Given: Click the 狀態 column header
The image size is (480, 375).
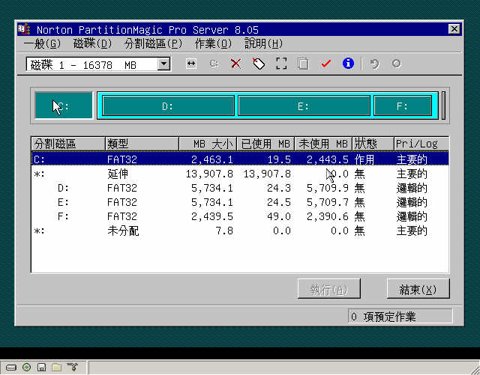Looking at the screenshot, I should (373, 144).
